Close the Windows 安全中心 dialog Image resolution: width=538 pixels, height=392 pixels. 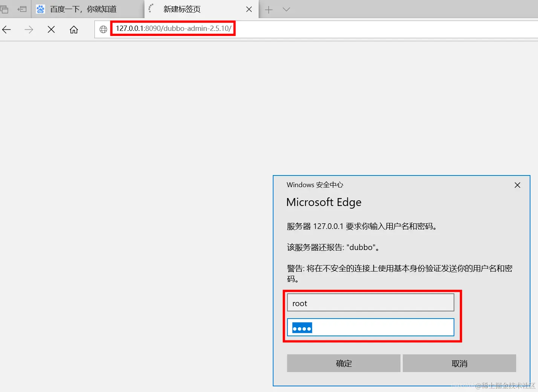[517, 185]
